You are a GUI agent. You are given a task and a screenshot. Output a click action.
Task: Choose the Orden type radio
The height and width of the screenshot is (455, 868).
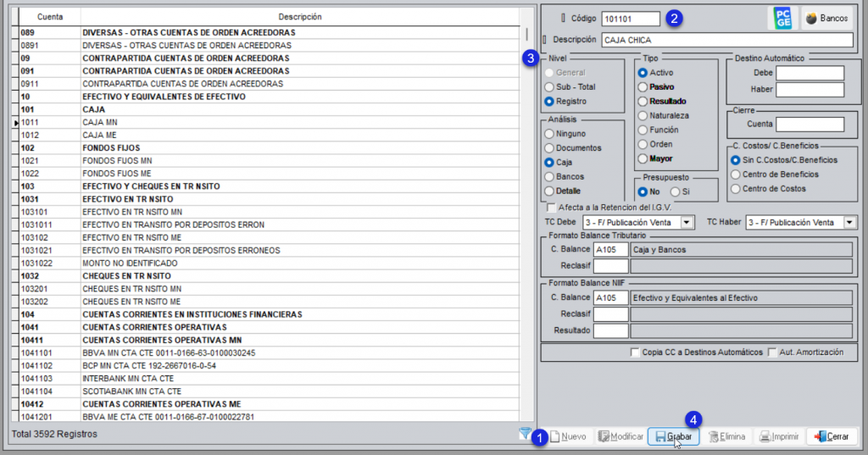(643, 145)
